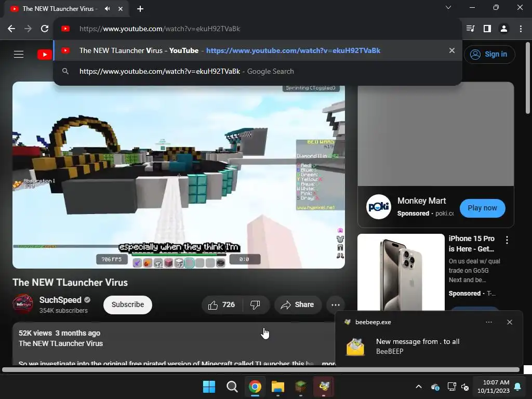
Task: Open options menu for iPhone ad
Action: (507, 240)
